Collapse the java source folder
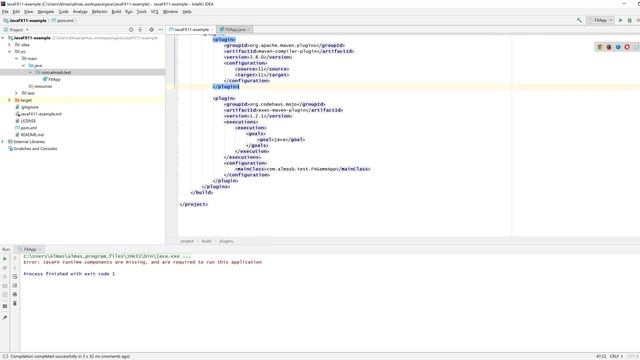 [x=24, y=66]
